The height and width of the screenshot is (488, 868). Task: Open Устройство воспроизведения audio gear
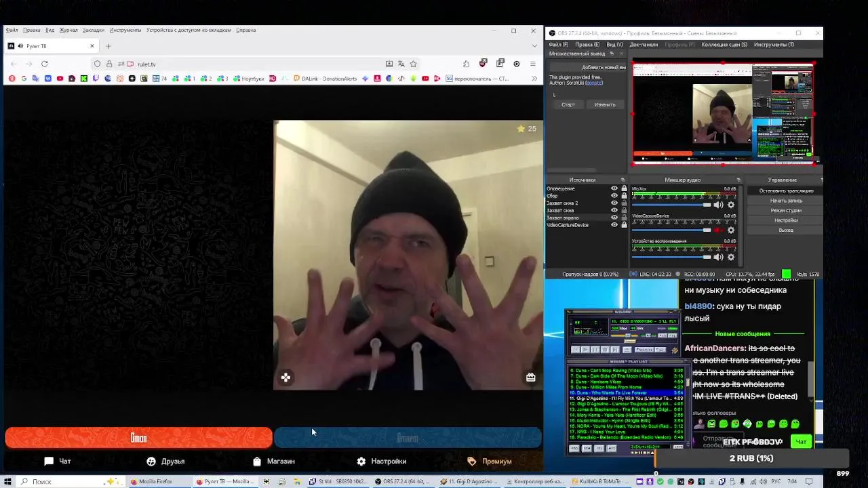731,257
